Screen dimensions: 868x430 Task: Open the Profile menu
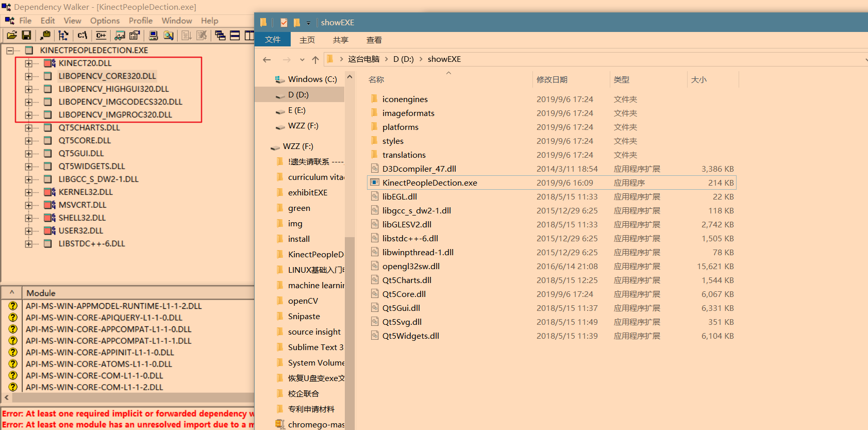[141, 21]
